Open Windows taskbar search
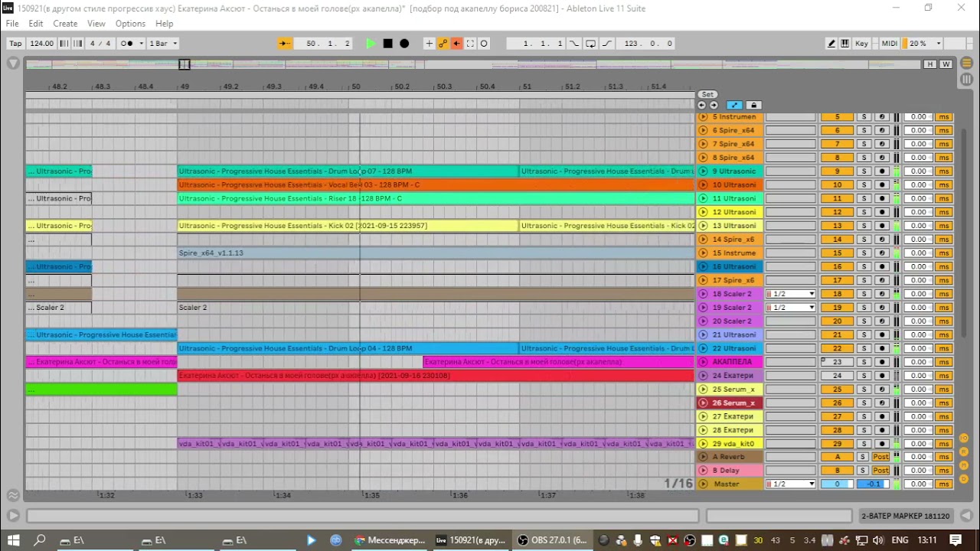980x551 pixels. [40, 540]
